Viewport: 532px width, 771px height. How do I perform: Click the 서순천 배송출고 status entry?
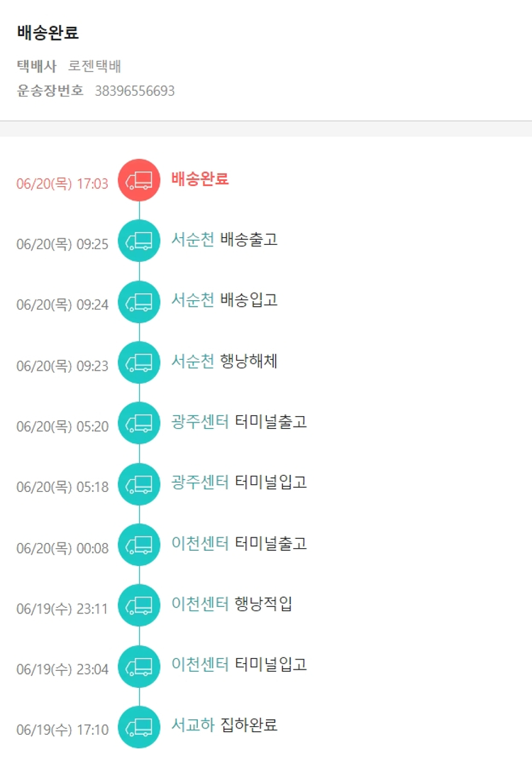point(224,239)
